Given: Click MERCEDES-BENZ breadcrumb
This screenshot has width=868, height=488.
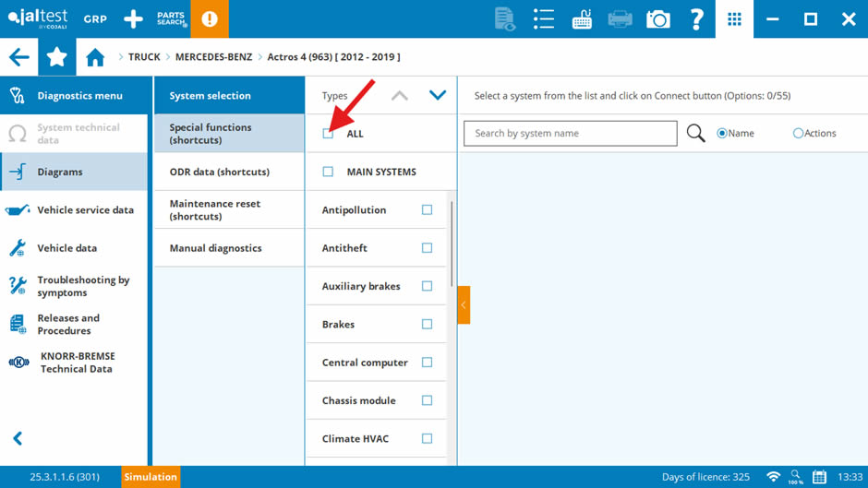Looking at the screenshot, I should pos(213,57).
